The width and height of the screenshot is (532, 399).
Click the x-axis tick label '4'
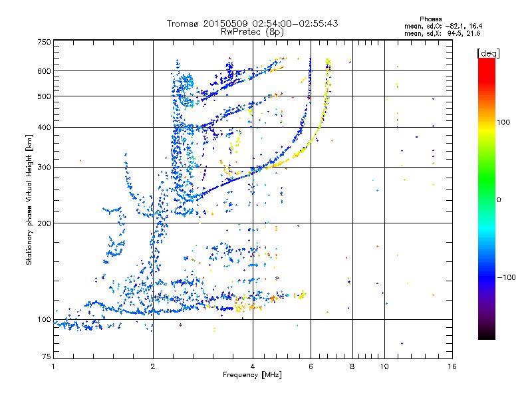253,366
